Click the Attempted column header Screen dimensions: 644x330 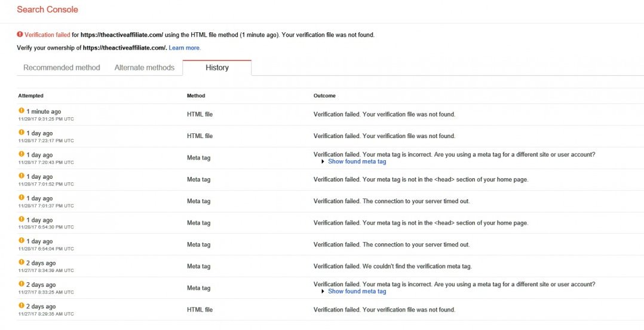[30, 96]
